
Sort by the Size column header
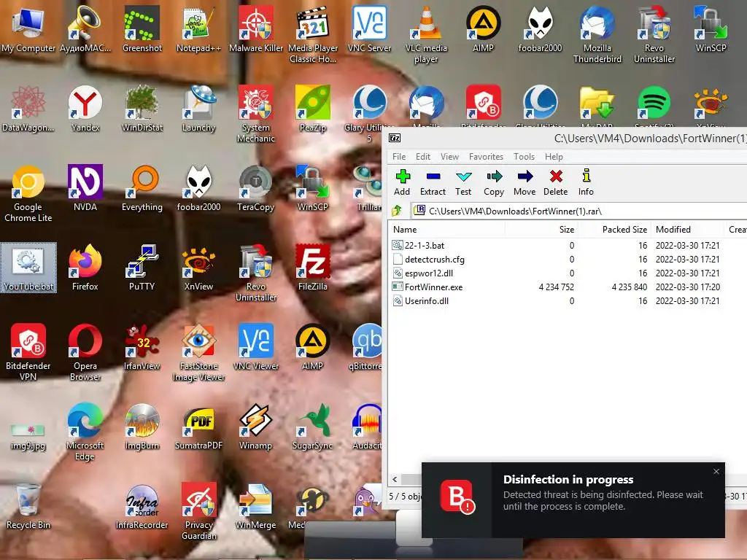(541, 230)
